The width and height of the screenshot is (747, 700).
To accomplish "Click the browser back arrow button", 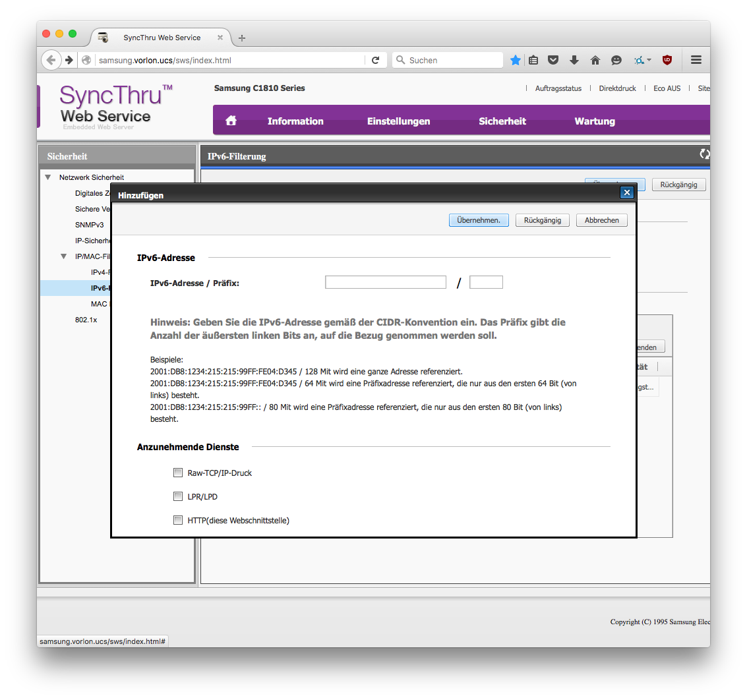I will 51,60.
